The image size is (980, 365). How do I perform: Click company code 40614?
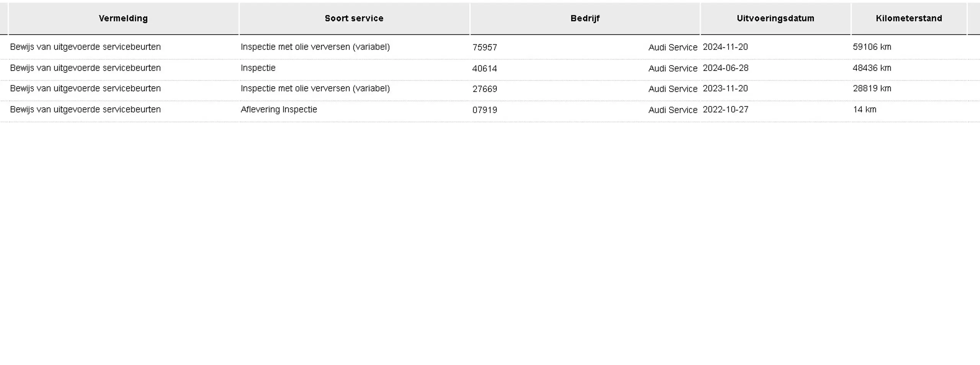485,68
